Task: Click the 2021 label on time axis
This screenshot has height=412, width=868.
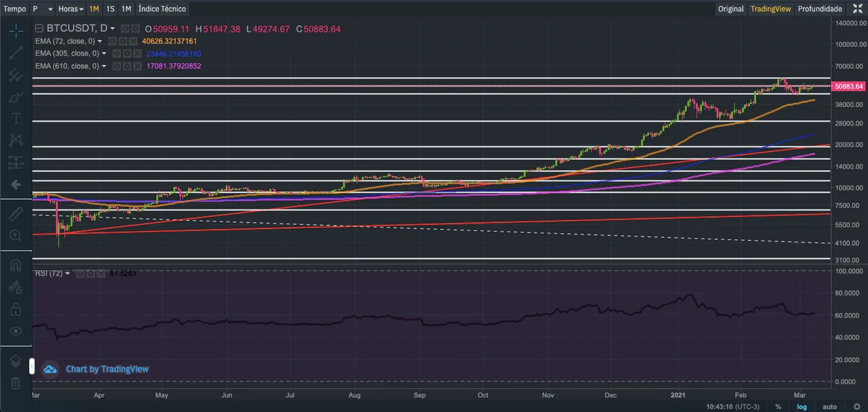Action: click(679, 394)
